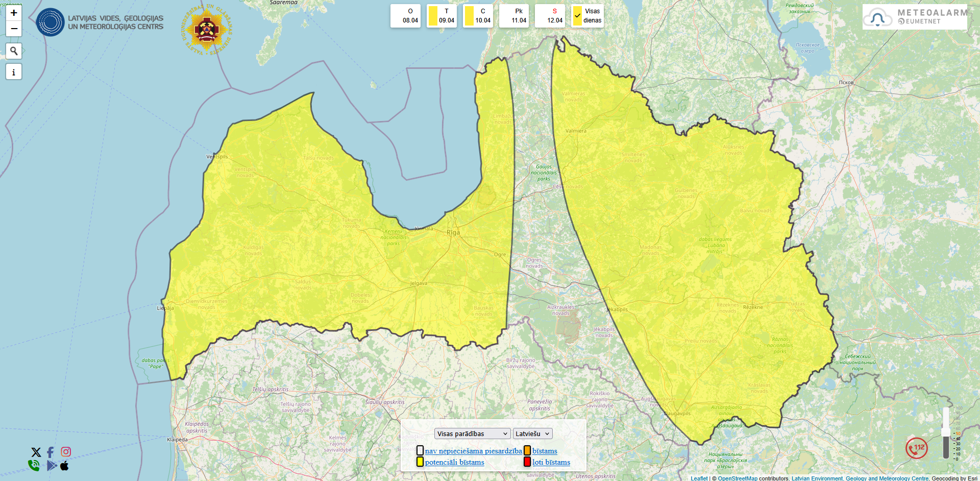Open the map search magnifier tool
This screenshot has width=980, height=481.
(14, 51)
